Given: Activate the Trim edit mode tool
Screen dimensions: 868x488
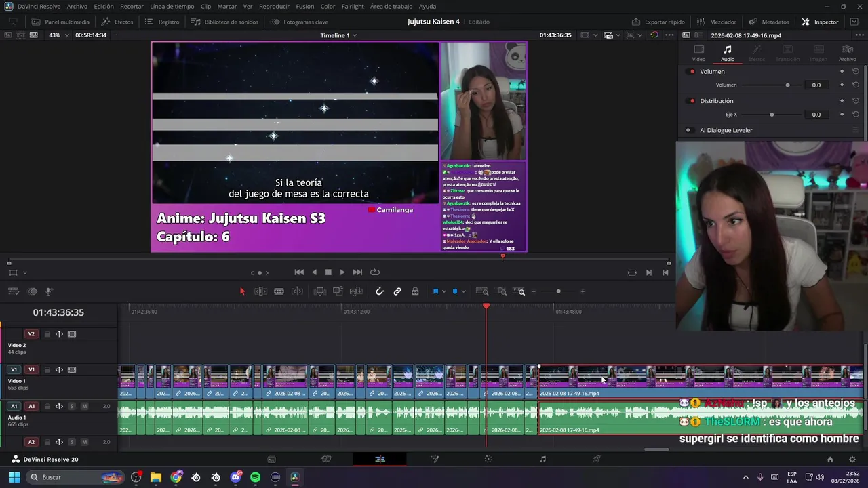Looking at the screenshot, I should (260, 291).
